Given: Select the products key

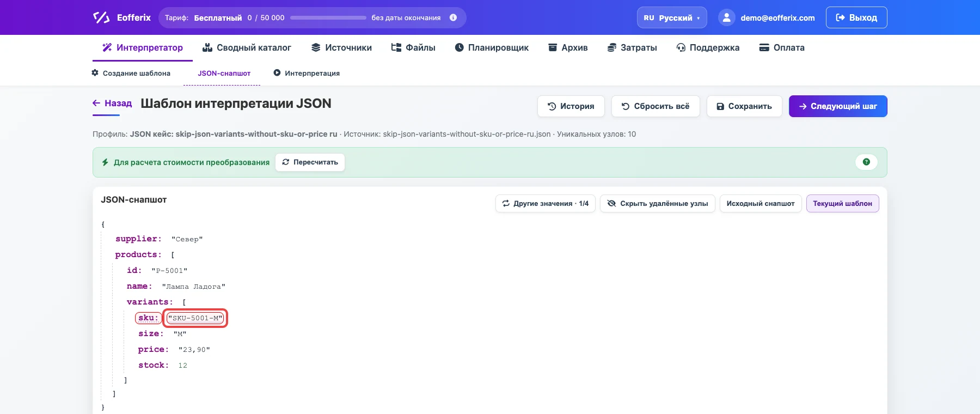Looking at the screenshot, I should pyautogui.click(x=138, y=255).
